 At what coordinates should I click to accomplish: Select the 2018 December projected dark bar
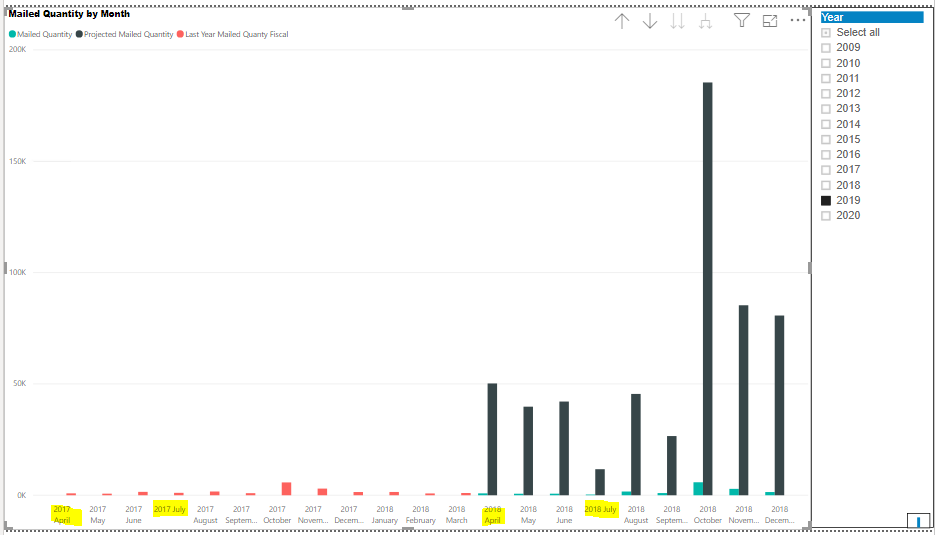coord(779,405)
